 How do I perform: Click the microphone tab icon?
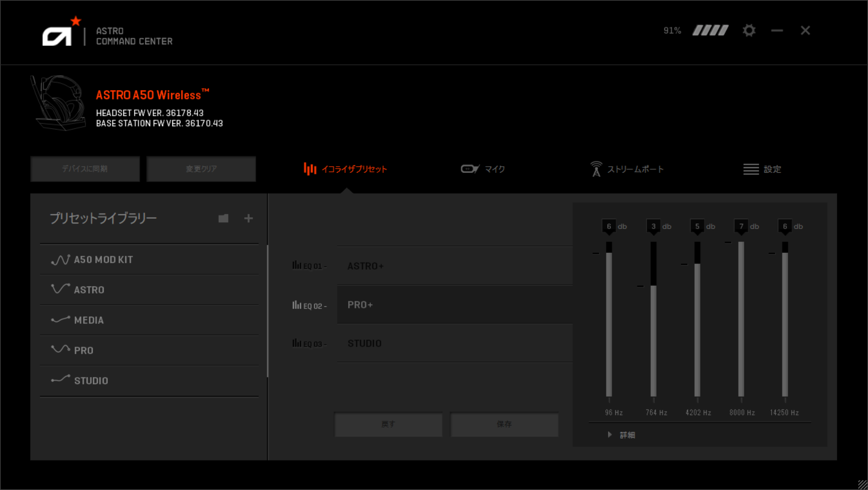(x=470, y=169)
